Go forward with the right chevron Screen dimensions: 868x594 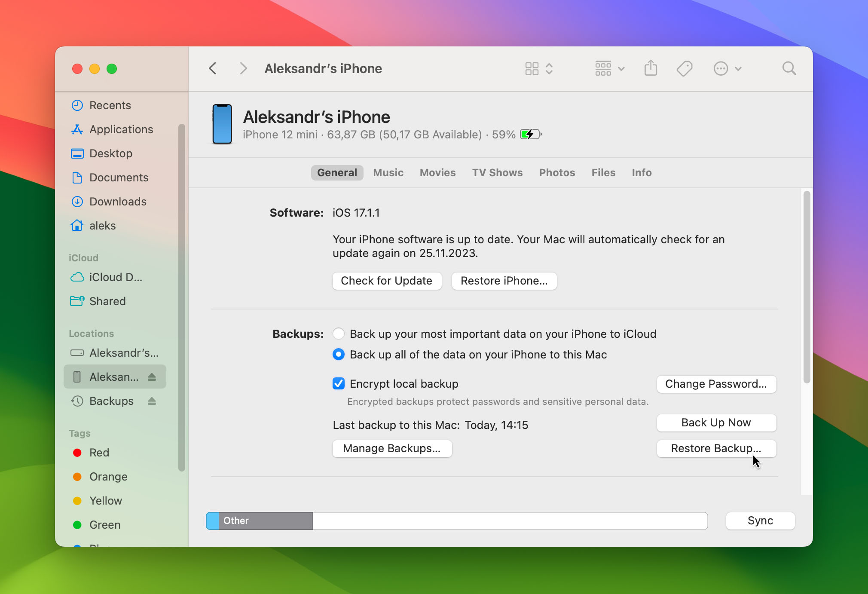coord(243,68)
